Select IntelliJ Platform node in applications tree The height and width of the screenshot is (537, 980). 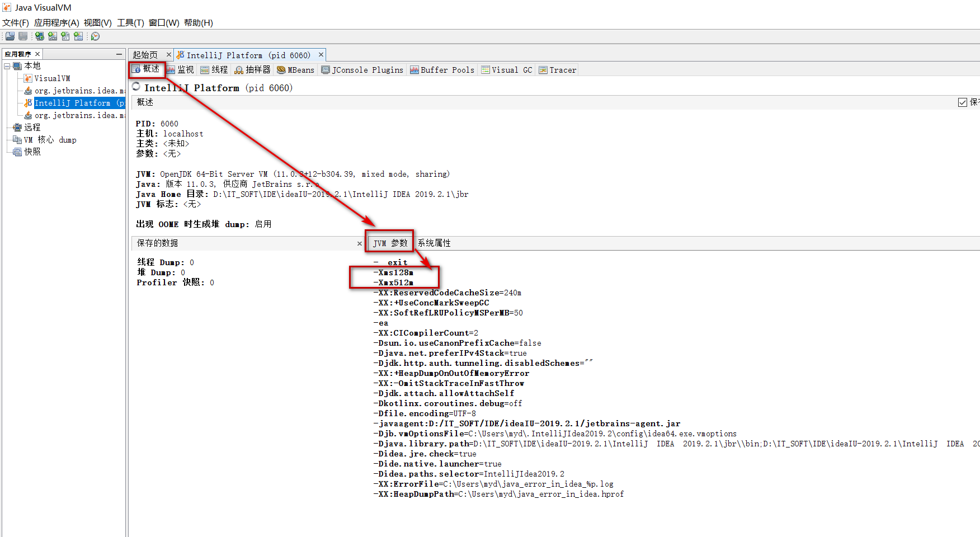click(x=79, y=103)
